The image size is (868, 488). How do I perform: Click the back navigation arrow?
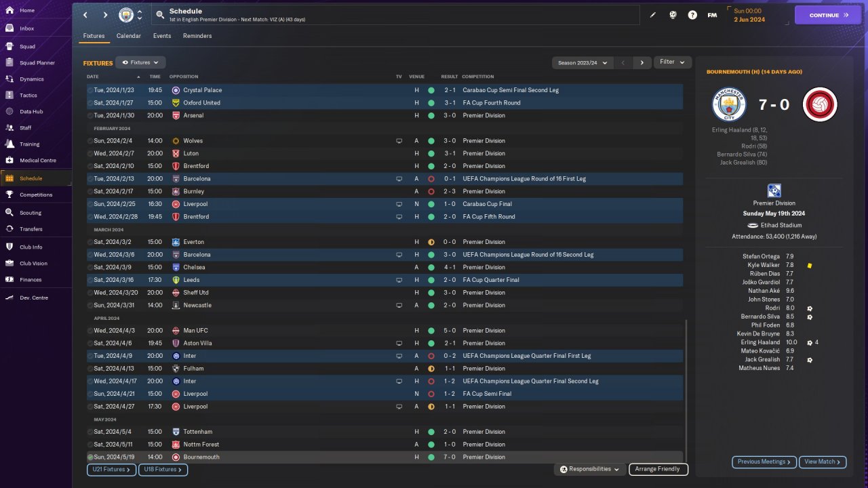tap(85, 15)
